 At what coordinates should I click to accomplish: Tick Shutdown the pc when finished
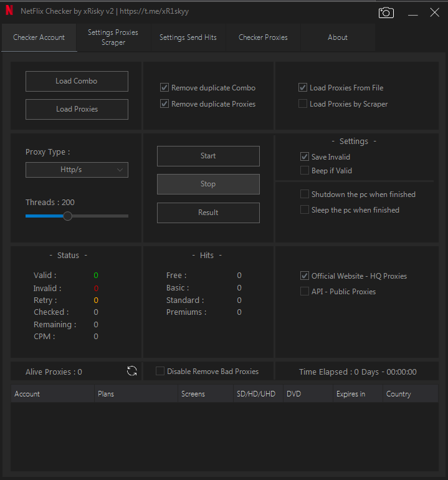pyautogui.click(x=305, y=194)
